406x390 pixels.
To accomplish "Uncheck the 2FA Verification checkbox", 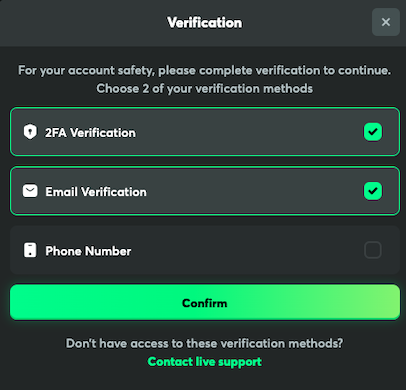I will coord(373,132).
